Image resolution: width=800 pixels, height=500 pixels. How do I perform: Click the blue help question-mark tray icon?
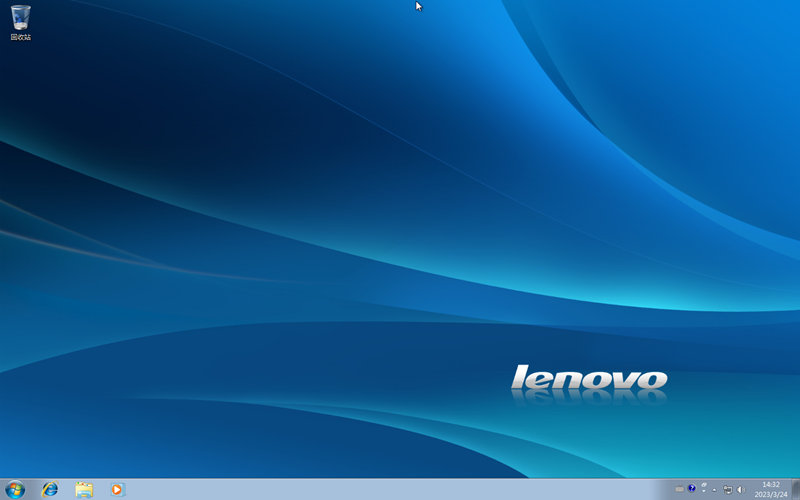tap(692, 488)
